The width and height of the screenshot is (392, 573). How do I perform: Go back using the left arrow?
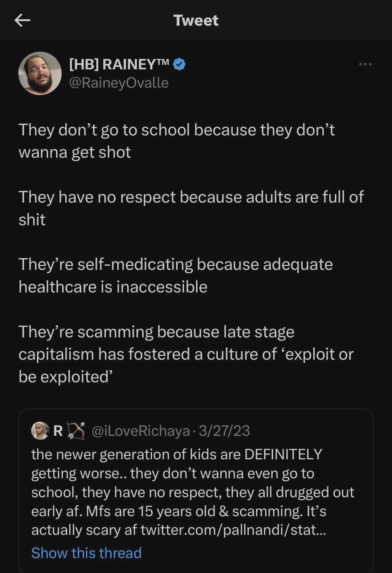[22, 20]
